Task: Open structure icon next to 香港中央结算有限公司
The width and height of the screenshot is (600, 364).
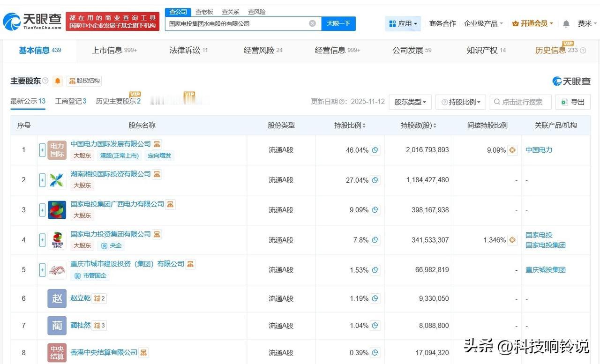Action: [144, 352]
